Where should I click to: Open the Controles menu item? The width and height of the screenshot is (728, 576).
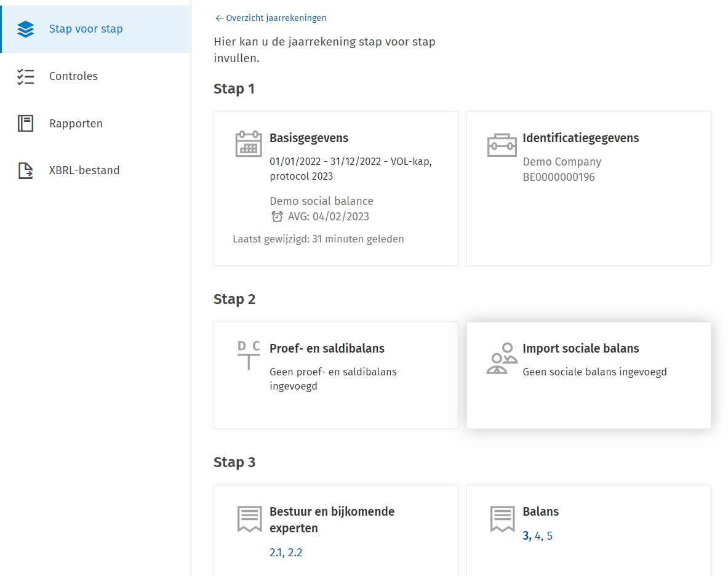coord(73,76)
